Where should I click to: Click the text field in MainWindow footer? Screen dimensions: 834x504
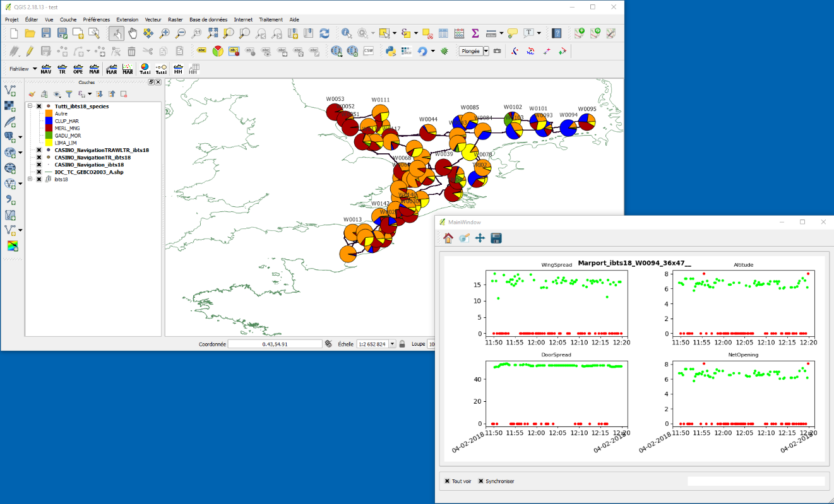[756, 481]
